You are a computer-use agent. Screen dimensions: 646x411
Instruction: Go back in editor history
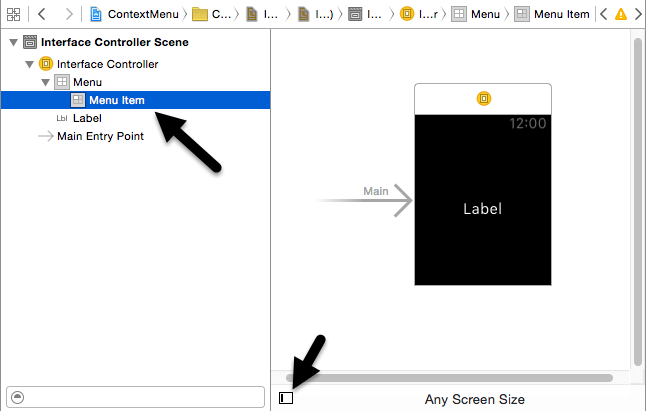click(43, 15)
